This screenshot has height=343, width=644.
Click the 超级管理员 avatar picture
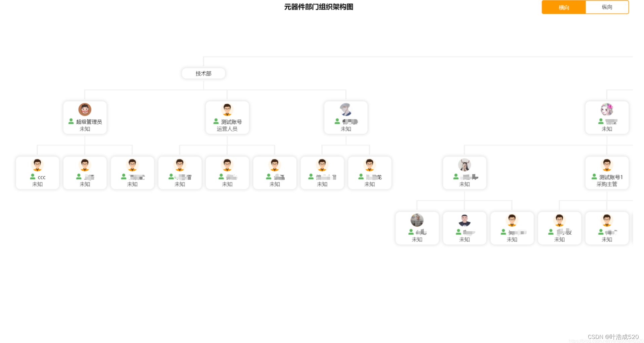click(85, 109)
